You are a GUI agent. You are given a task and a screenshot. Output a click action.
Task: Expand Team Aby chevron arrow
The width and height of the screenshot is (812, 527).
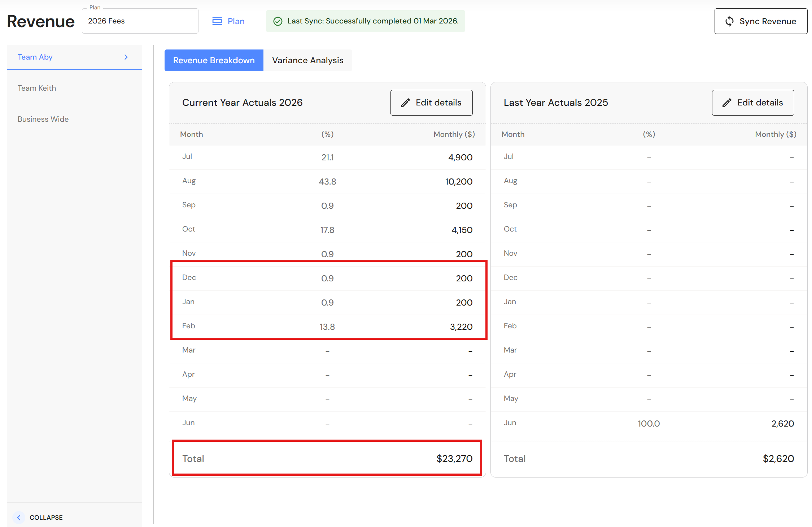[x=126, y=57]
